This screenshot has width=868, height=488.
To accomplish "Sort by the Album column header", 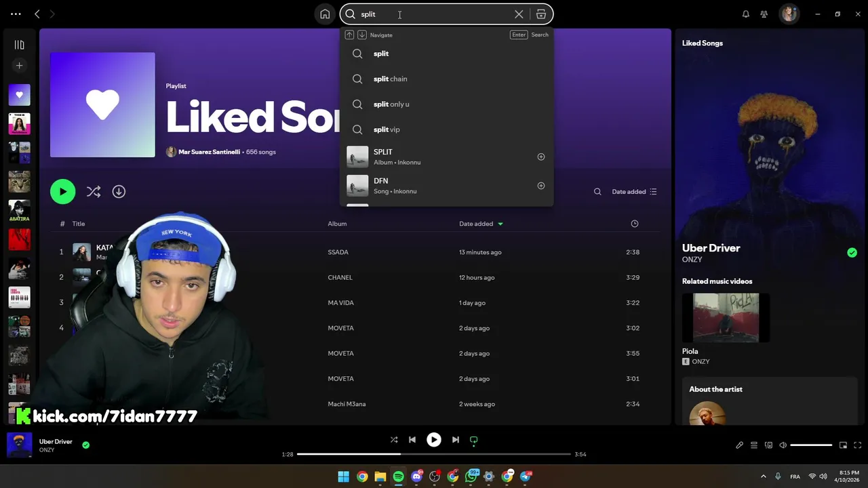I will coord(337,224).
